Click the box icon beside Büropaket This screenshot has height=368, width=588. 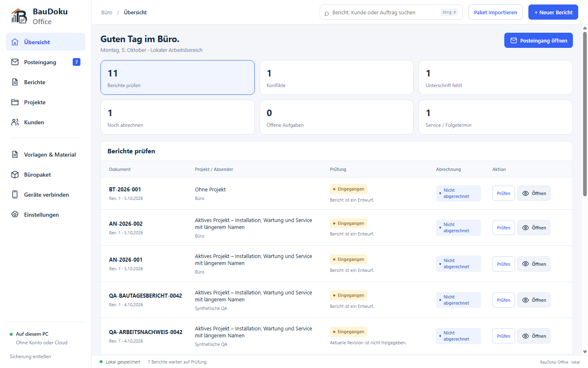[x=15, y=174]
